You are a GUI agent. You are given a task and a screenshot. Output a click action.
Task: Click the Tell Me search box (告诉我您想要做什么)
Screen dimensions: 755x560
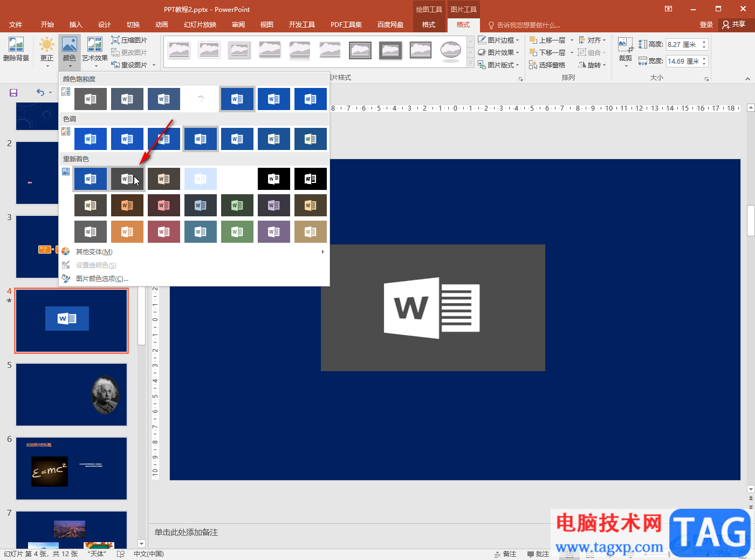tap(524, 25)
